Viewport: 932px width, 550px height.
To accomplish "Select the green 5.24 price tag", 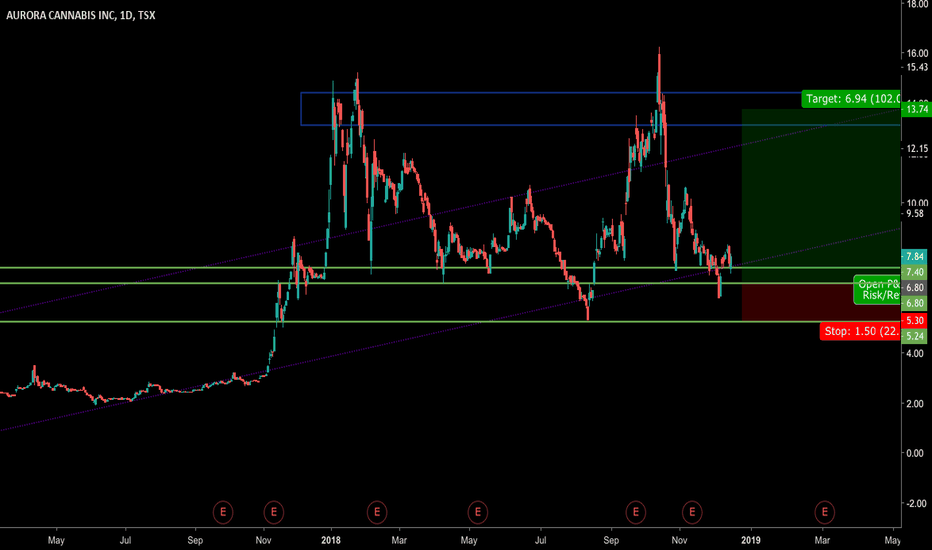I will click(914, 336).
